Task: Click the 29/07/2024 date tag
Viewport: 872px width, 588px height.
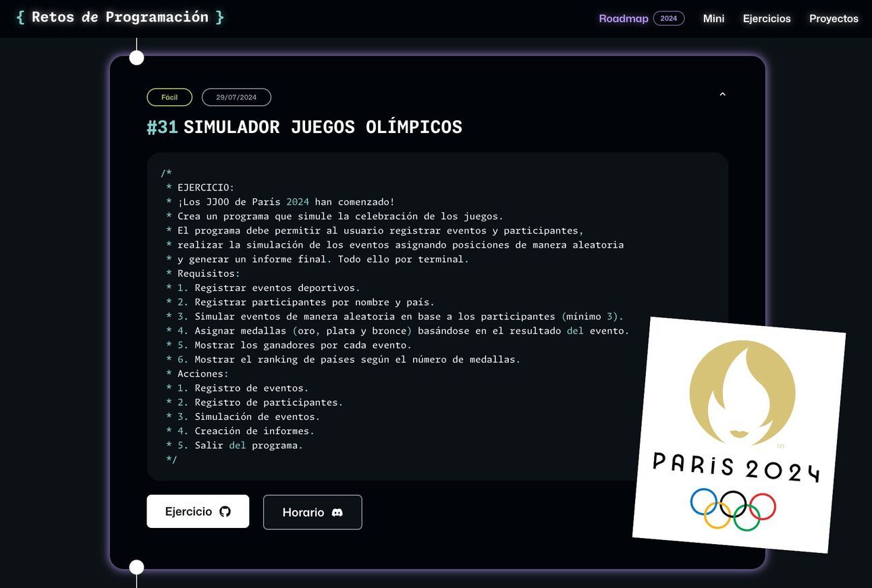Action: tap(236, 97)
